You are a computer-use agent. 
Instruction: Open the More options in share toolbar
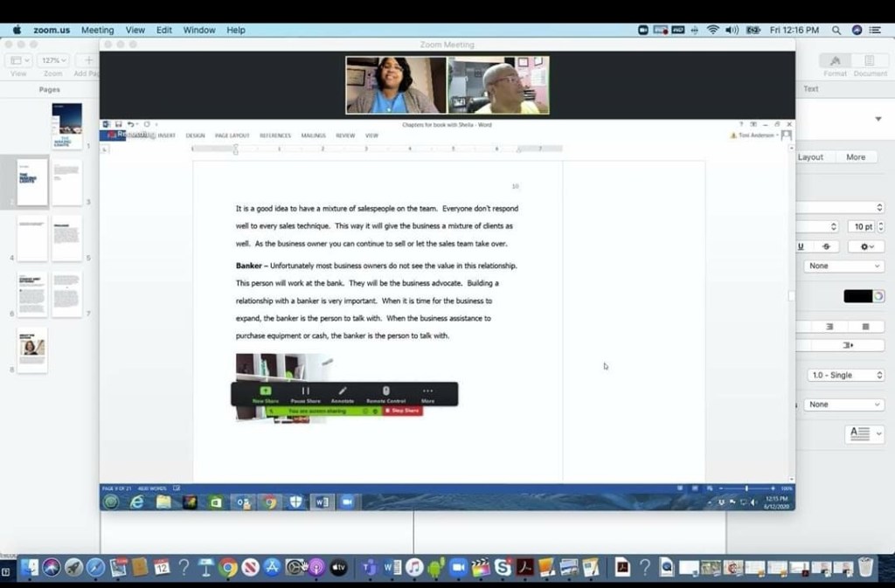point(427,392)
